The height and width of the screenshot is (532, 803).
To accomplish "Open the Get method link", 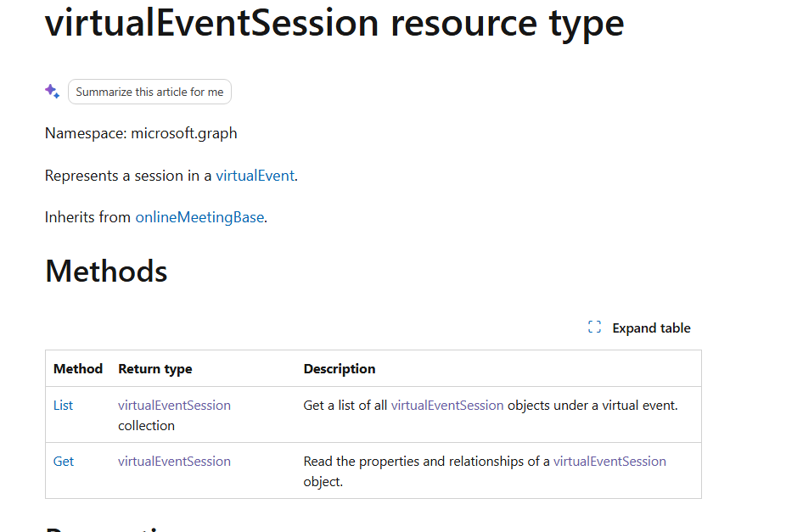I will coord(64,462).
